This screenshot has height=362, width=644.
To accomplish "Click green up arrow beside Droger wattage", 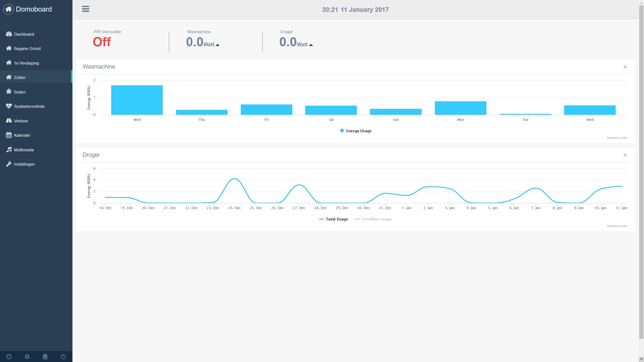I will coord(311,45).
